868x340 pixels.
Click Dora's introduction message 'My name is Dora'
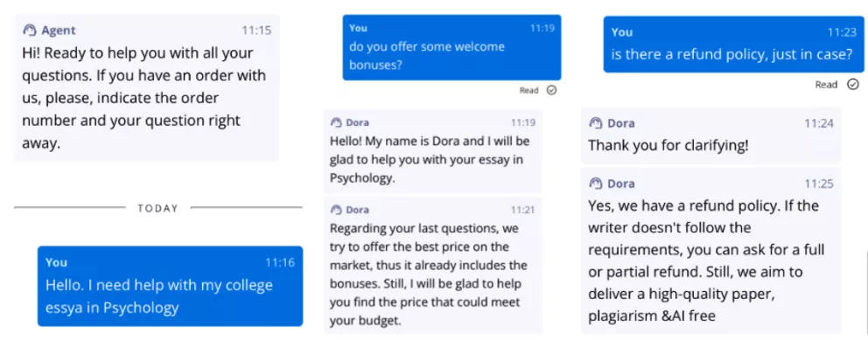433,151
